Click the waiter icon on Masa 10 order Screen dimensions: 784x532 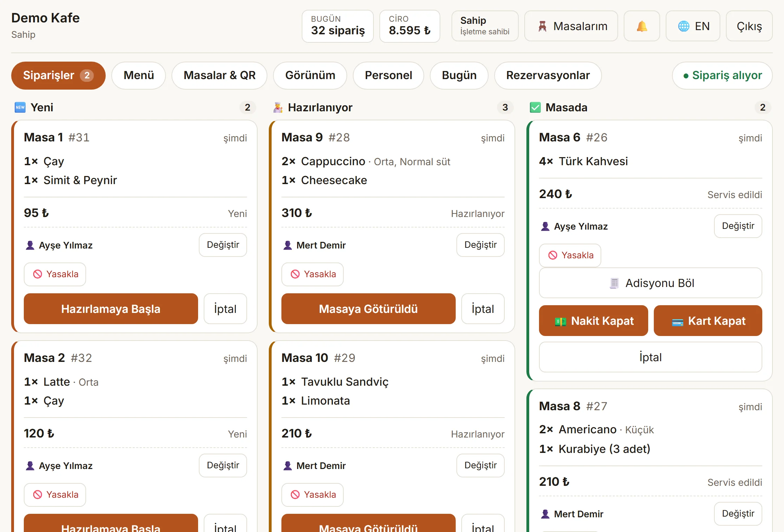coord(288,465)
